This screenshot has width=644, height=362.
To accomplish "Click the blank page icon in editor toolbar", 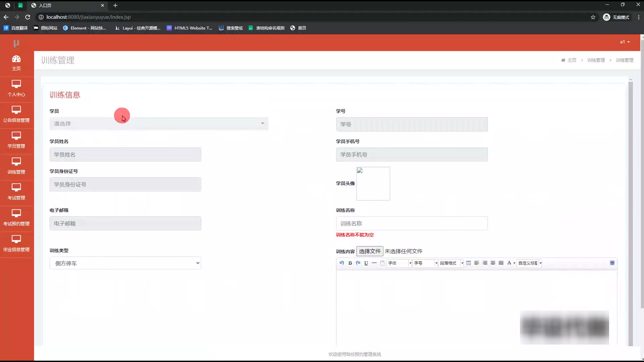I will pyautogui.click(x=382, y=263).
